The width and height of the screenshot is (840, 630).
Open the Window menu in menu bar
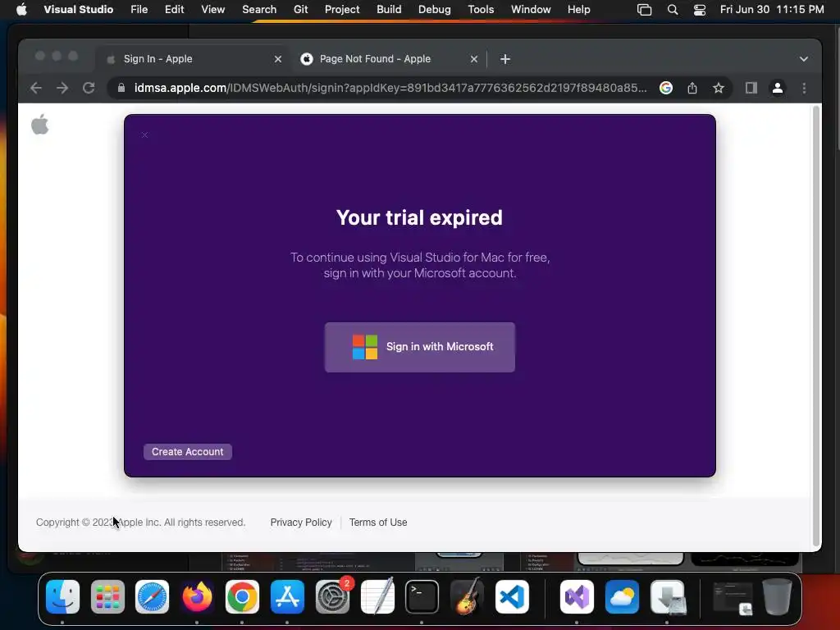(x=531, y=10)
